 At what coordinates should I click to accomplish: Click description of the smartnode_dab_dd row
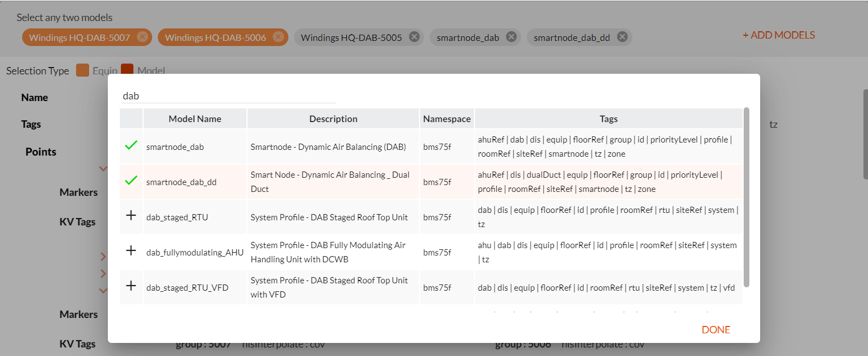coord(333,182)
